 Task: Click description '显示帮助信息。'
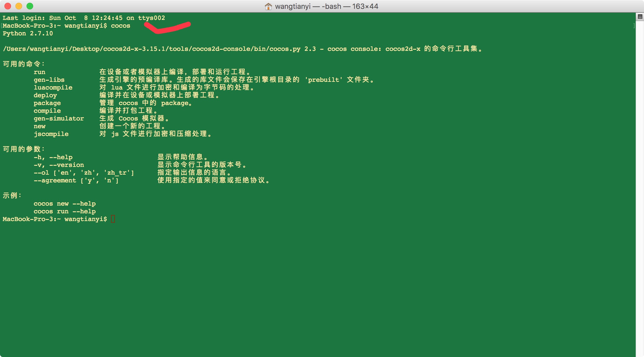(x=183, y=157)
